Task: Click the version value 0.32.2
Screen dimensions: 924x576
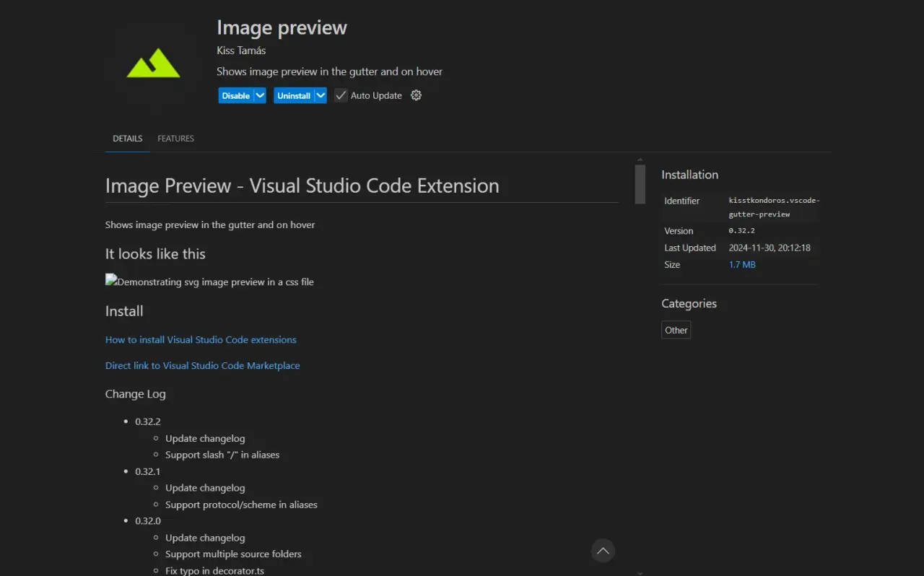Action: (x=741, y=231)
